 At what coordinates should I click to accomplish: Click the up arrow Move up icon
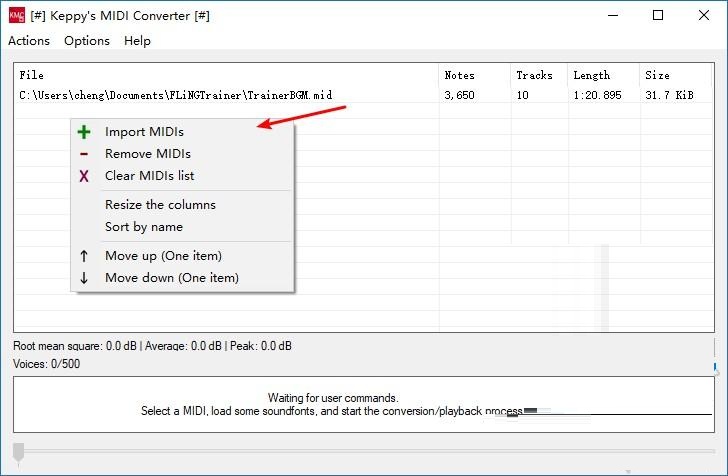click(x=84, y=256)
